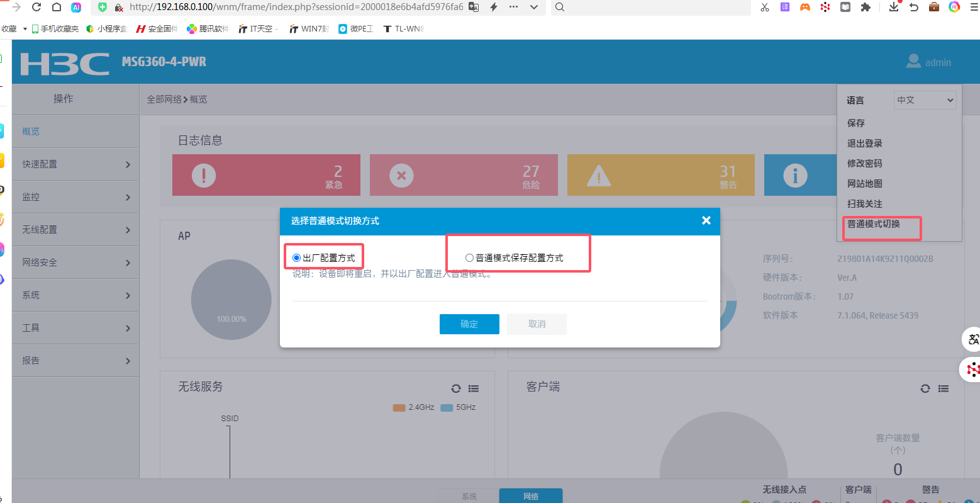Screen dimensions: 980x503
Task: Click the colorful AI ring icon in the toolbar
Action: [x=954, y=8]
